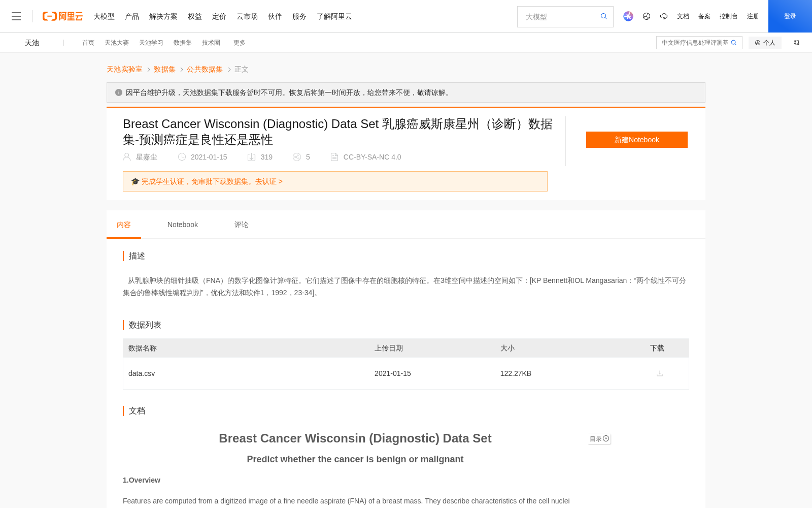The width and height of the screenshot is (812, 508).
Task: Open the 个人 account dropdown
Action: tap(765, 43)
